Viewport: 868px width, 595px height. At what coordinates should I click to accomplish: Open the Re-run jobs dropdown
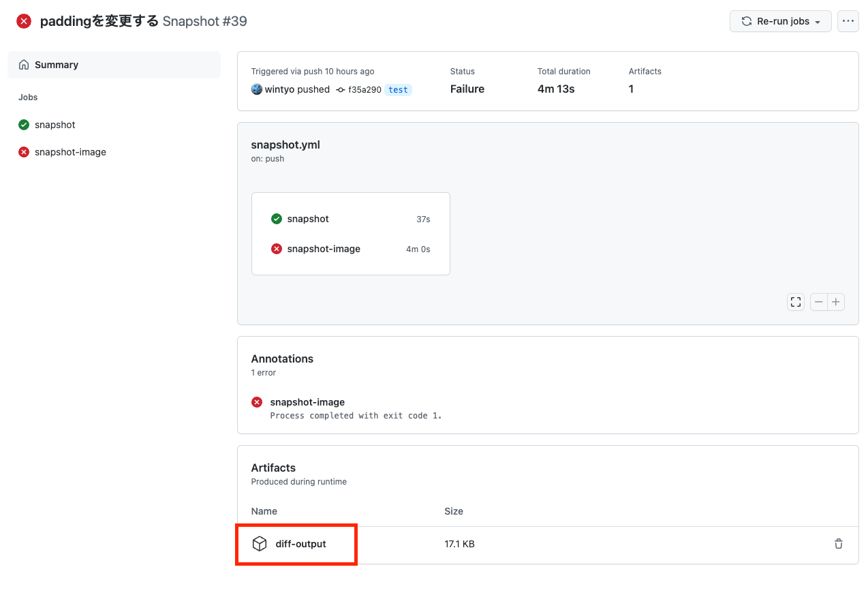click(x=780, y=21)
